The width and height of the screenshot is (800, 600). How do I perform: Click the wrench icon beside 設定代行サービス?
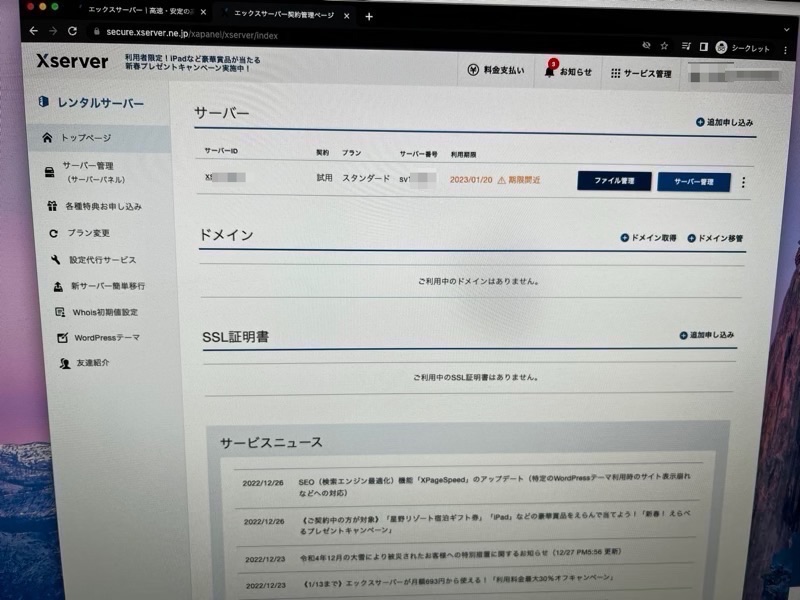[56, 260]
